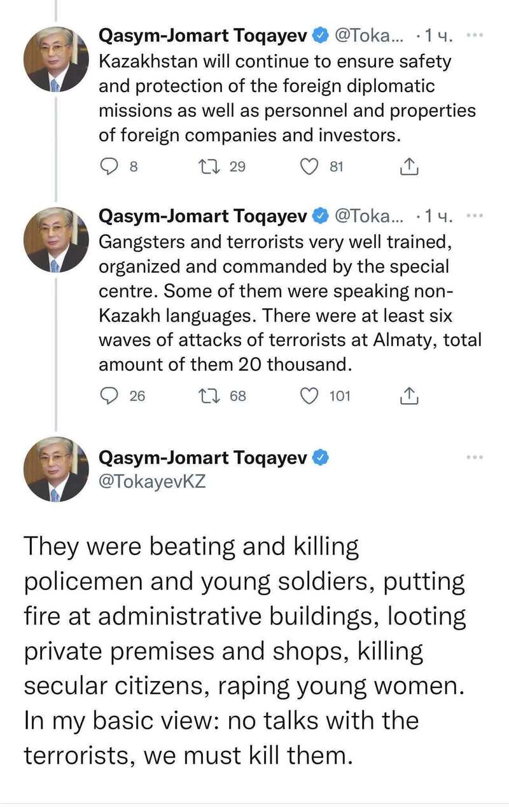Open the first tweet's profile picture
The height and width of the screenshot is (812, 509).
tap(56, 59)
